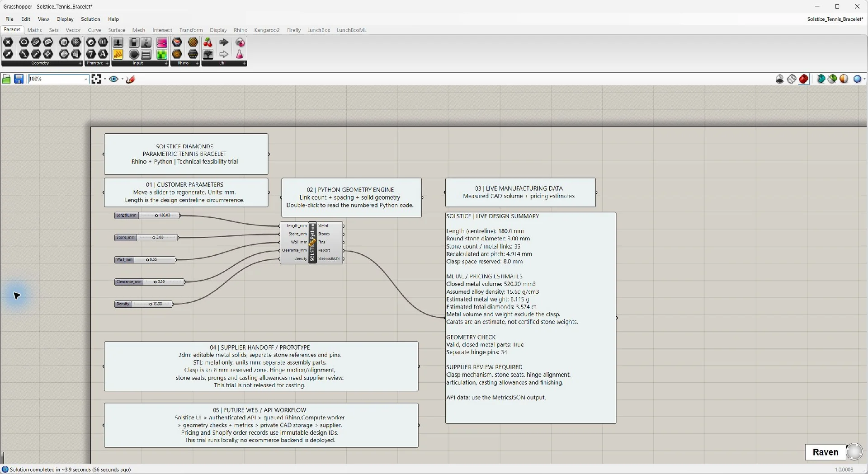Select the pink flask Util icon
The height and width of the screenshot is (474, 868).
tap(240, 54)
